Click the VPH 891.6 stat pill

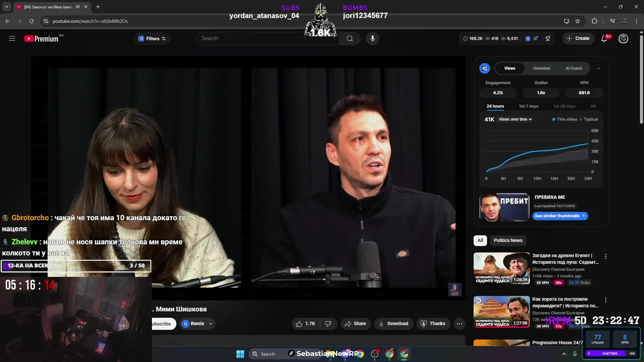(x=584, y=93)
